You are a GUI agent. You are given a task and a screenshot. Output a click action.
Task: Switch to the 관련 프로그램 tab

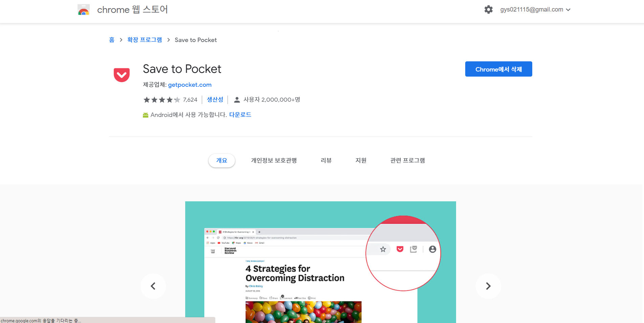point(408,160)
